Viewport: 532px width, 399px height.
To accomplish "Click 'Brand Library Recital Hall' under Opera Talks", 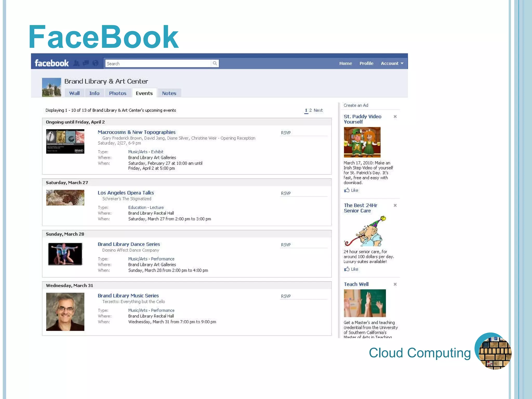I will 151,213.
